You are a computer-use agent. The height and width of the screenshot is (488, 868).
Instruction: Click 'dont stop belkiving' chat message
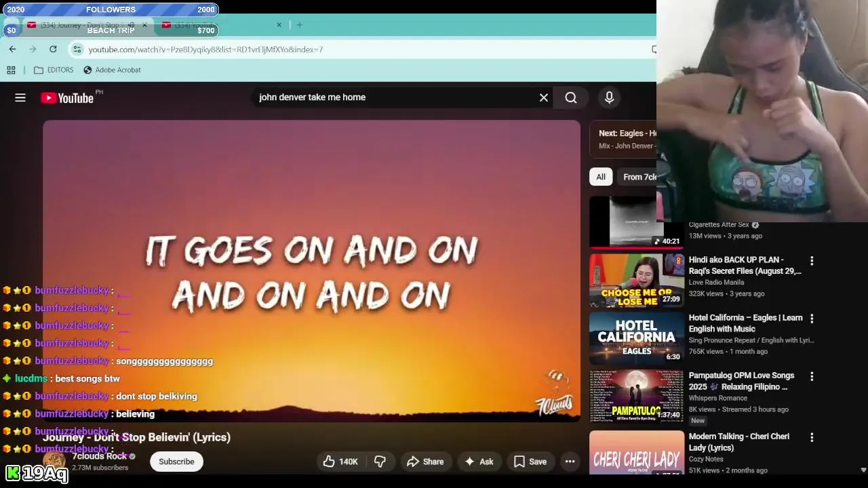[157, 396]
